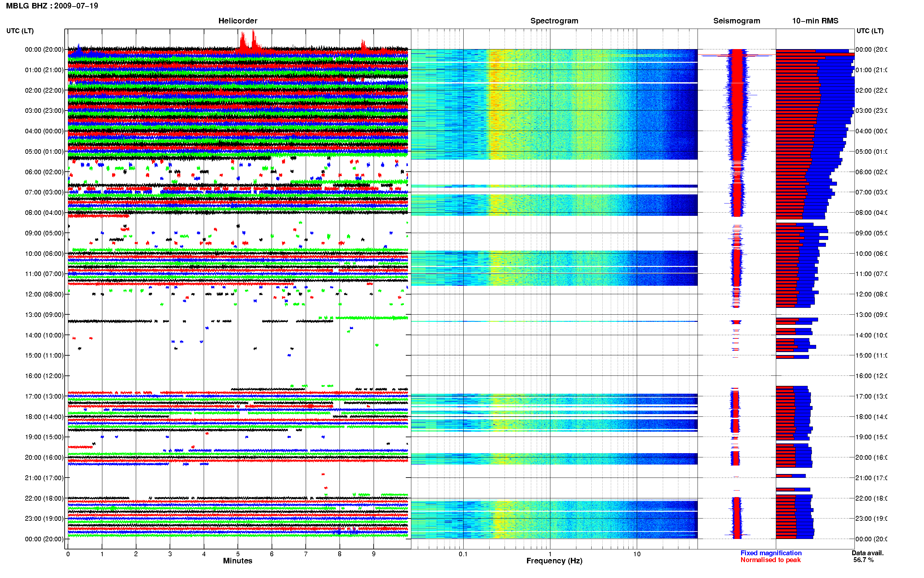
Task: Click the left '02:00 (22:00)' time label
Action: point(44,90)
